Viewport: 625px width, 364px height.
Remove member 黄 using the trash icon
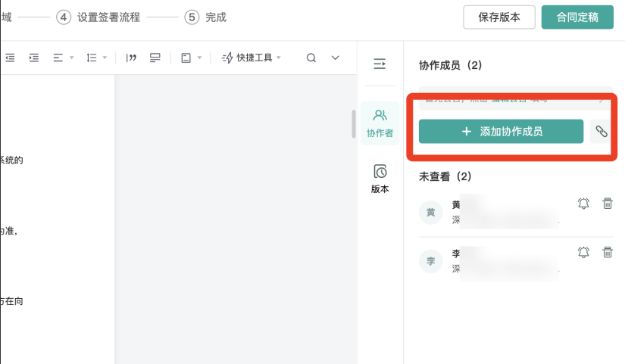click(x=607, y=204)
